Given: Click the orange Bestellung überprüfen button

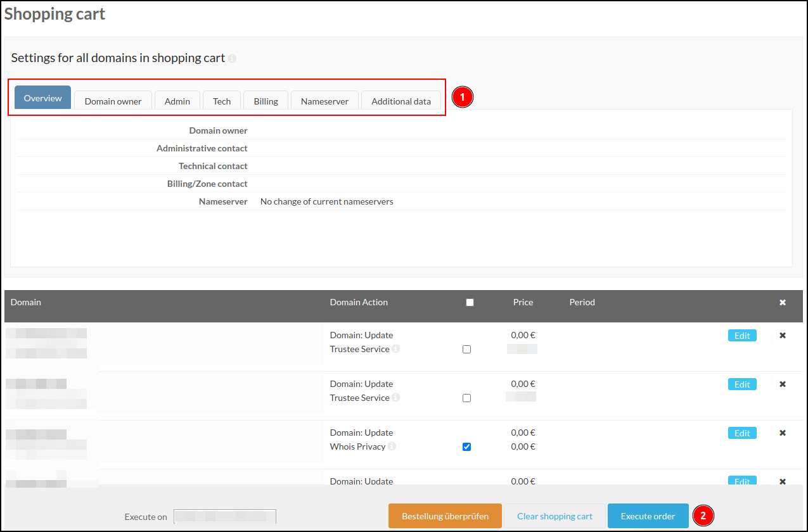Looking at the screenshot, I should tap(445, 516).
